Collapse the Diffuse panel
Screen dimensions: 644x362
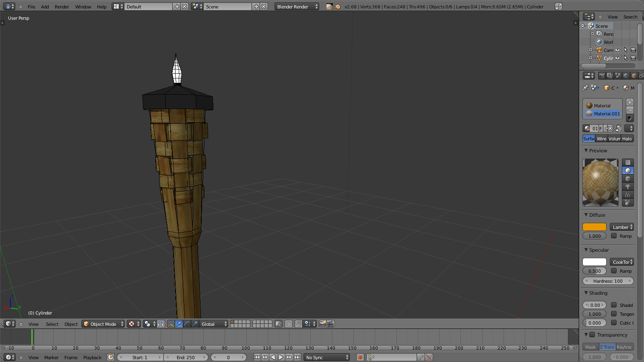(x=586, y=215)
